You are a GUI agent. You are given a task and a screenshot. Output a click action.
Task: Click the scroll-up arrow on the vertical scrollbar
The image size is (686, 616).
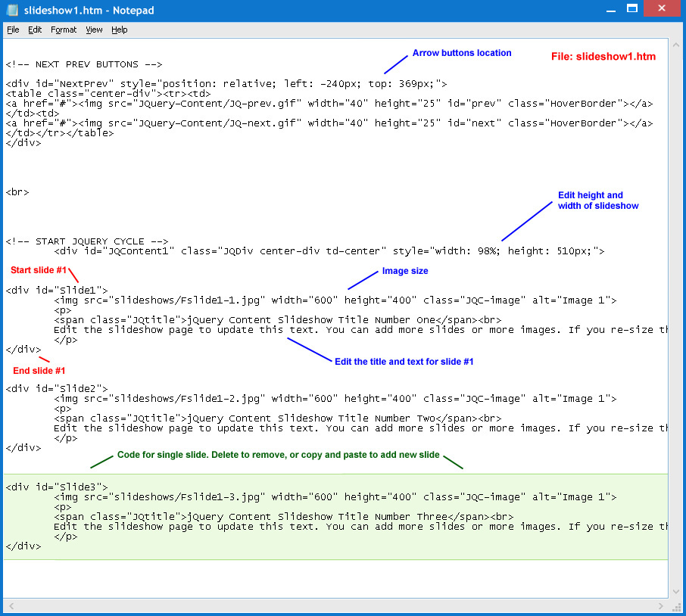[x=676, y=44]
